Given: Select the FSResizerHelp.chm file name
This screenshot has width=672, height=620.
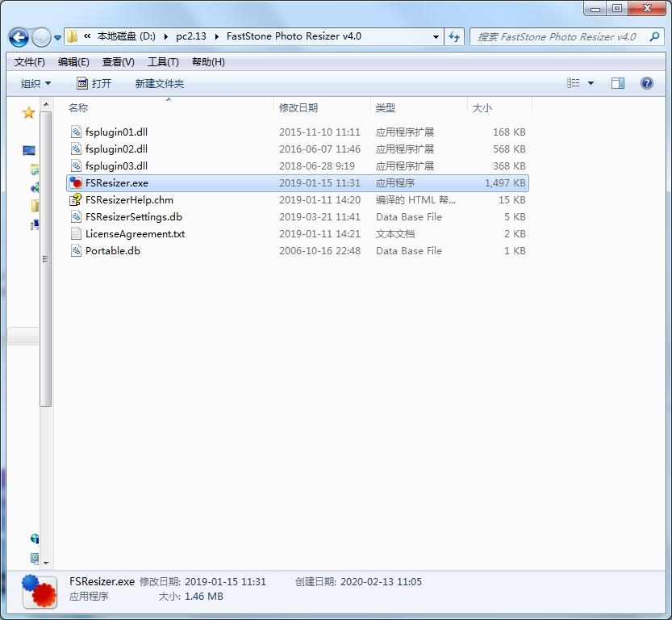Looking at the screenshot, I should click(x=129, y=200).
